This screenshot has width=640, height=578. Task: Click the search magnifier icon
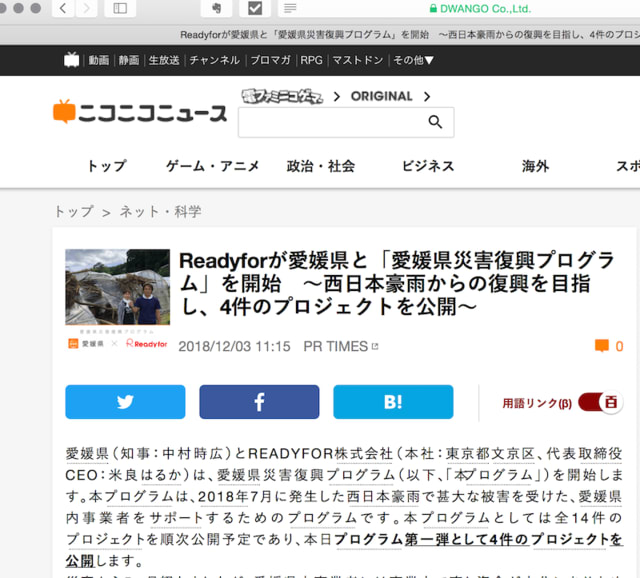tap(435, 122)
